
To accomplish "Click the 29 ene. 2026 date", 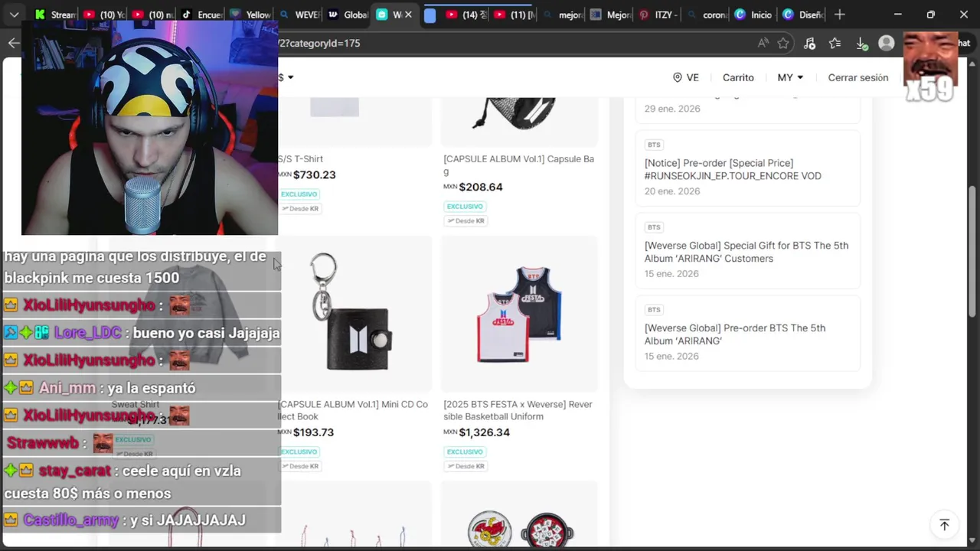I will click(672, 109).
